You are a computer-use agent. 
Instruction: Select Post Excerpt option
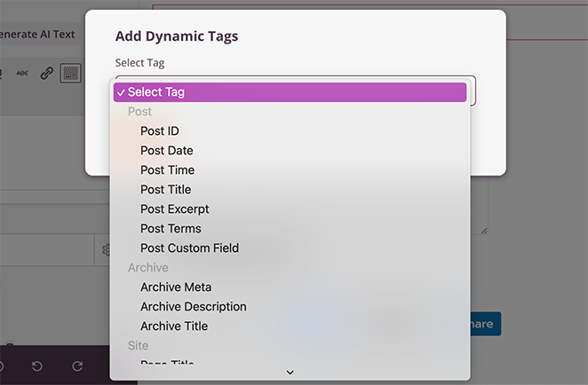point(175,209)
